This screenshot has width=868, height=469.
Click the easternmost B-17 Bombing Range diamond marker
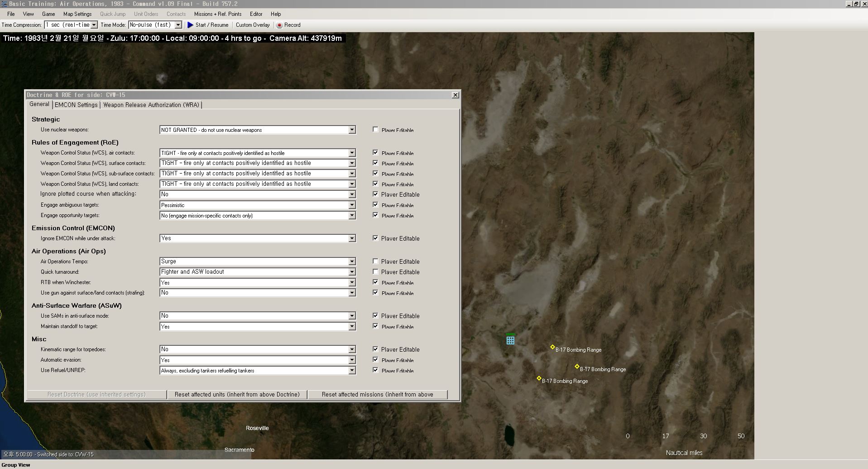pyautogui.click(x=577, y=367)
